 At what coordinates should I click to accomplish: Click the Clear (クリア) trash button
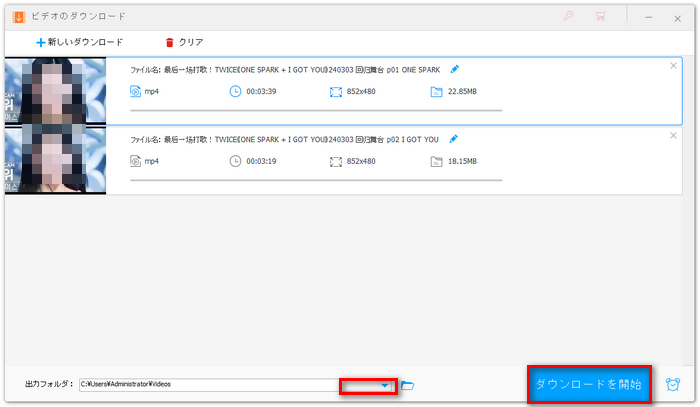coord(184,42)
